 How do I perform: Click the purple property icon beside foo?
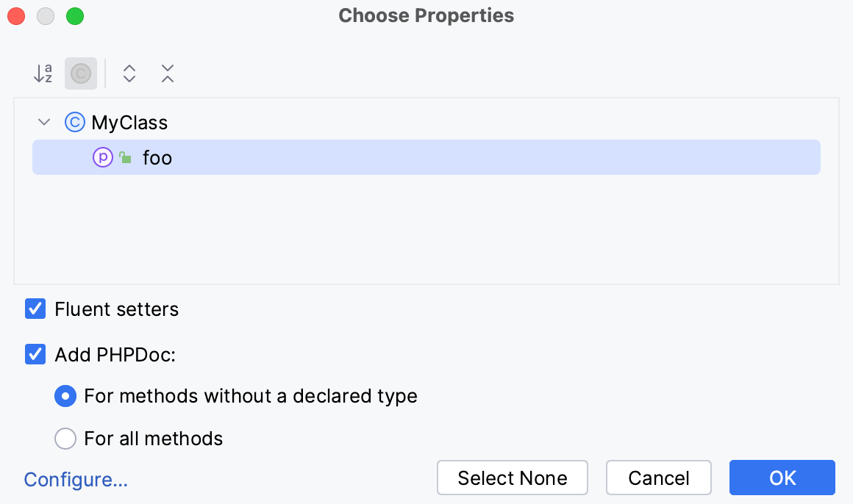click(x=102, y=157)
